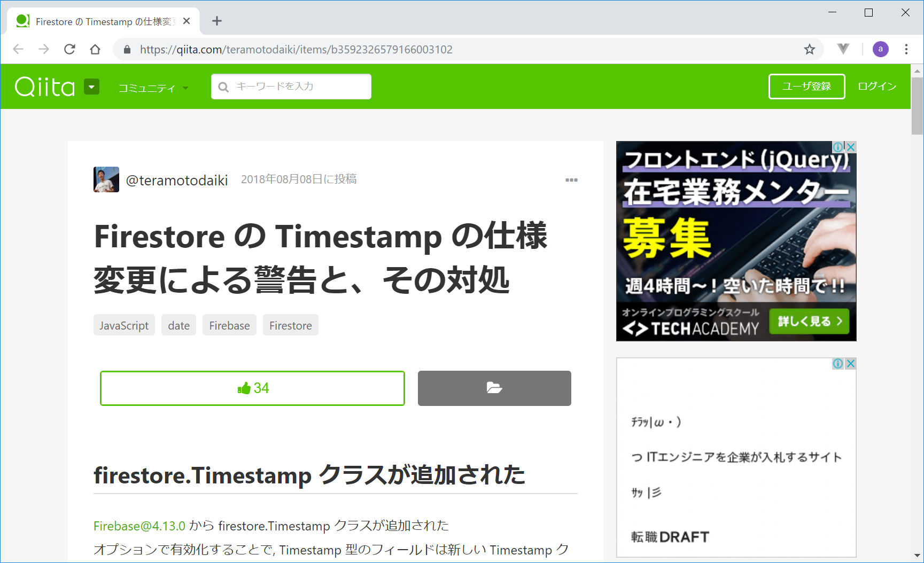
Task: Click the Qiita logo in header
Action: (45, 87)
